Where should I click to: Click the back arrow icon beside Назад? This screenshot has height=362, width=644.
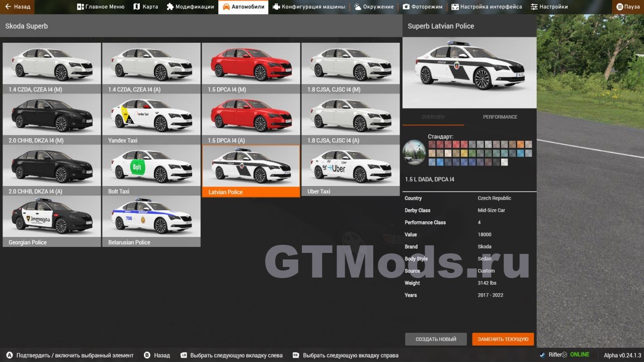click(x=8, y=7)
